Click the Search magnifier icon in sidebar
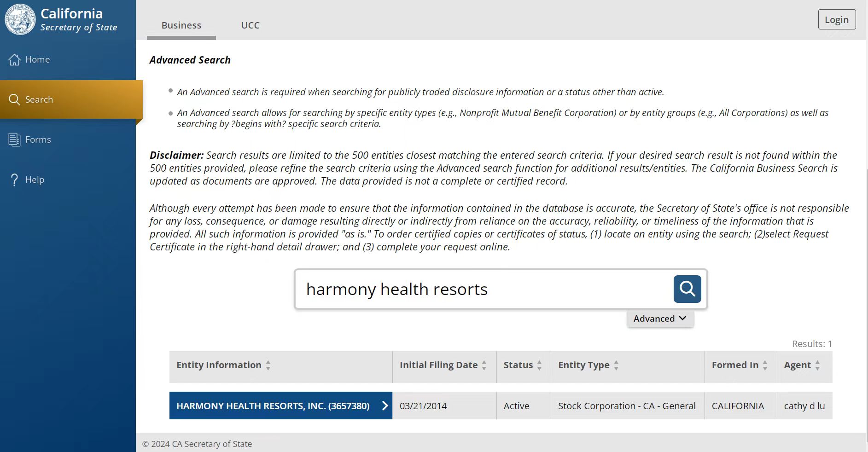 pyautogui.click(x=14, y=99)
